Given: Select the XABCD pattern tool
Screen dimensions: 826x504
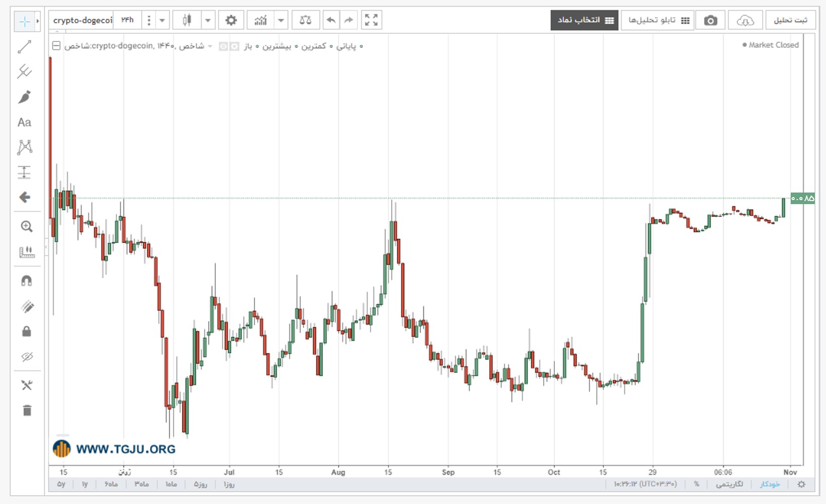Looking at the screenshot, I should click(x=24, y=147).
